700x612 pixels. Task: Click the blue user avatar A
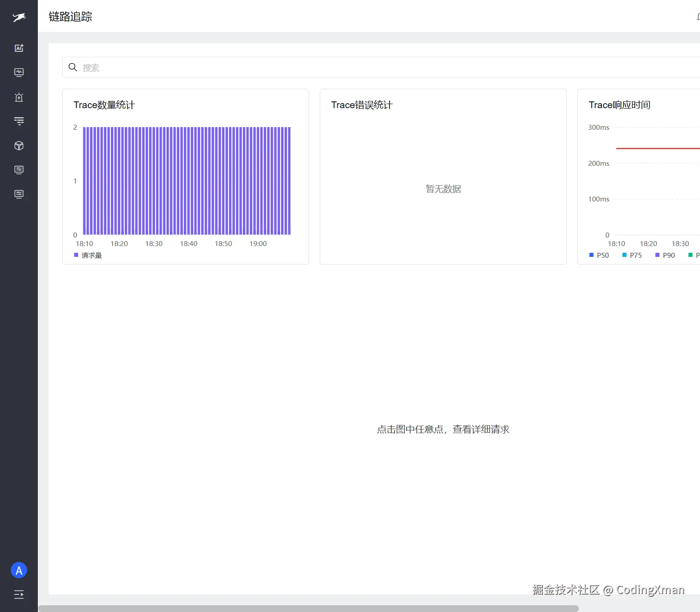point(19,571)
